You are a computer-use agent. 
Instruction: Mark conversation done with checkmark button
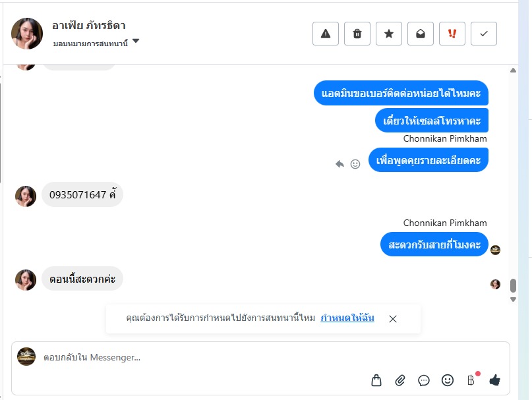pyautogui.click(x=484, y=34)
